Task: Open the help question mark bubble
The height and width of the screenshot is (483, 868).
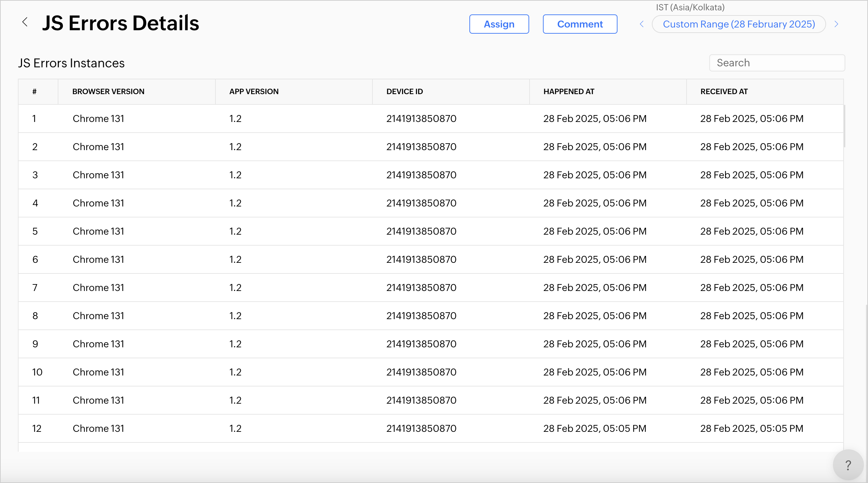Action: click(848, 465)
